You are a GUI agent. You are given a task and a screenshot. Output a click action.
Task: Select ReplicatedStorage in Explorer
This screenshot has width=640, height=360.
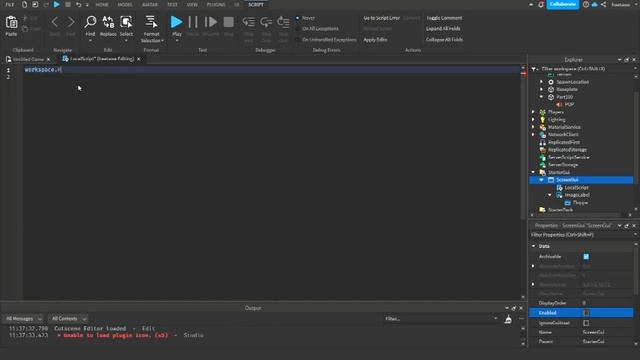pyautogui.click(x=567, y=150)
